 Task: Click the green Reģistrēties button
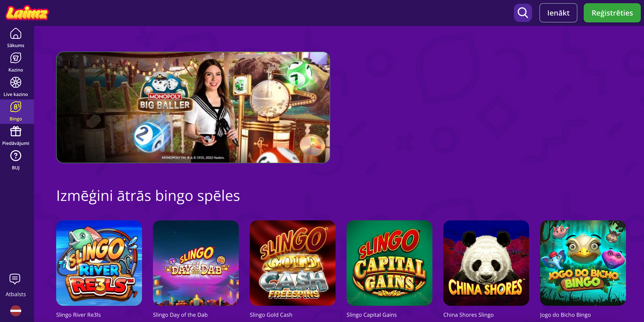click(612, 13)
